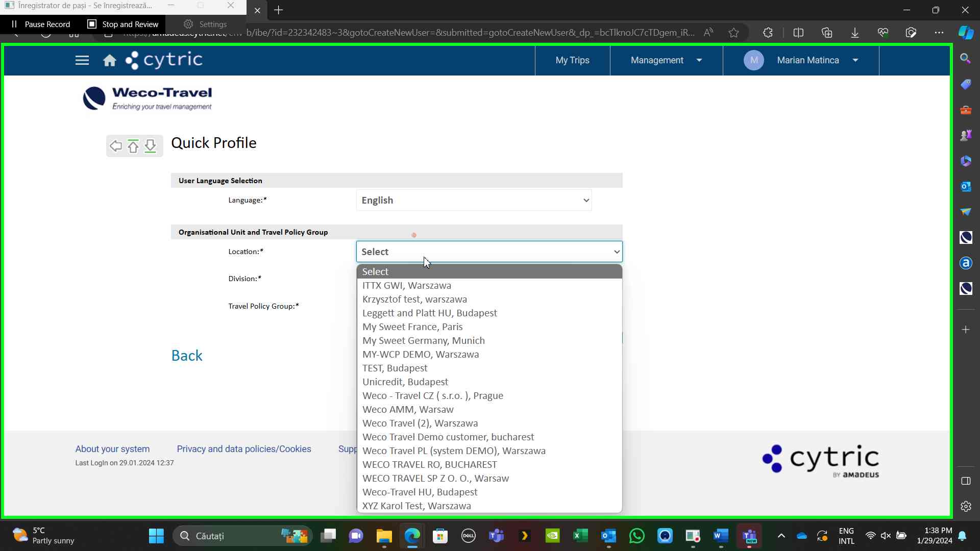Open My Trips page
The image size is (980, 551).
point(572,60)
